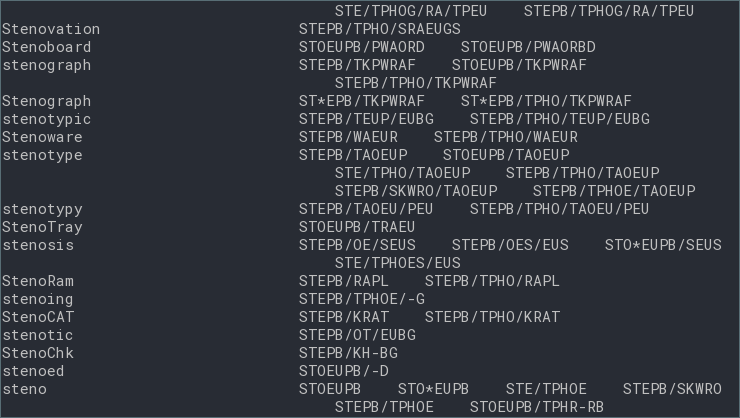Click the Stenoboard entry
Image resolution: width=740 pixels, height=418 pixels.
[47, 47]
